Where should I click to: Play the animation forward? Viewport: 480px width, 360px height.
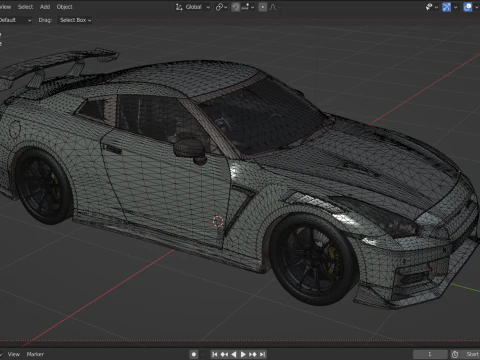coord(243,354)
